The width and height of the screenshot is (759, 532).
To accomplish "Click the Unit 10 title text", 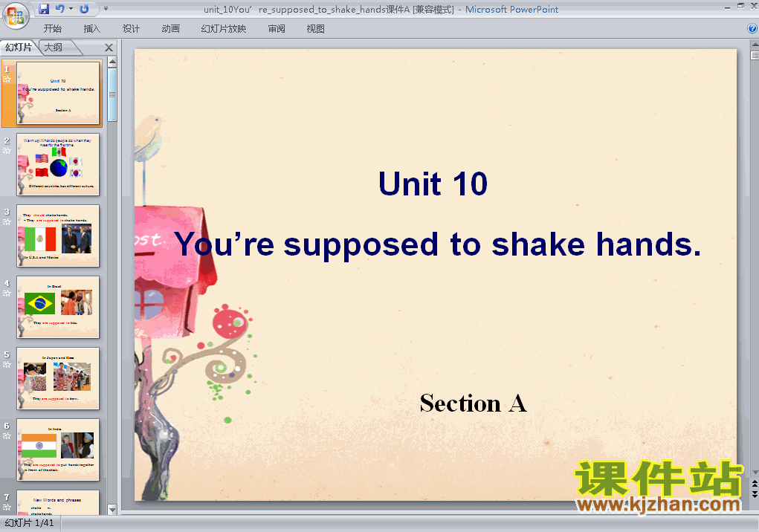I will click(x=433, y=184).
